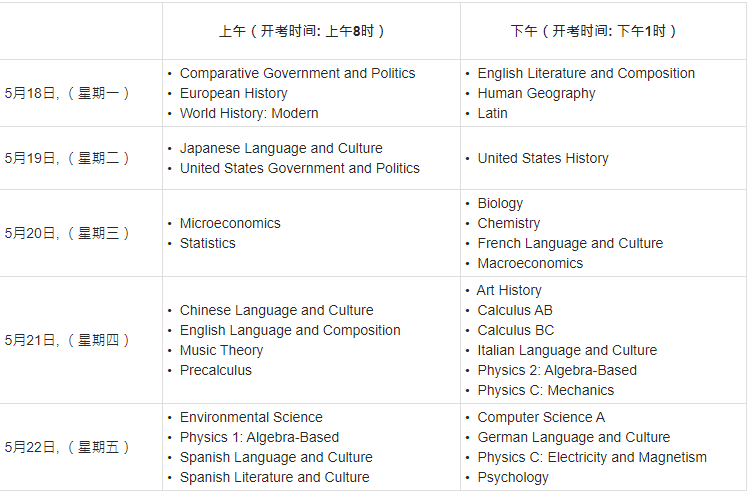
Task: Click the 上午 morning session column header
Action: [x=301, y=31]
